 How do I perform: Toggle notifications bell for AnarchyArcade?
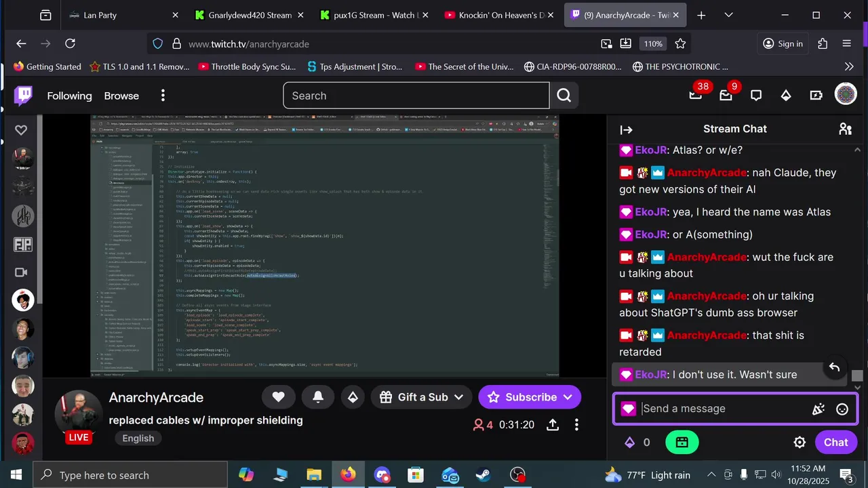[317, 397]
